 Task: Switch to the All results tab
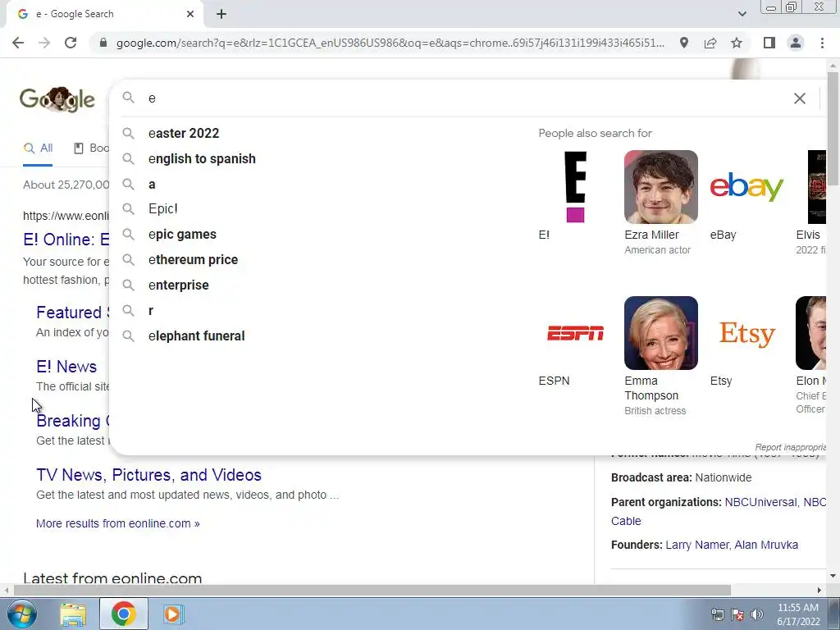click(38, 148)
